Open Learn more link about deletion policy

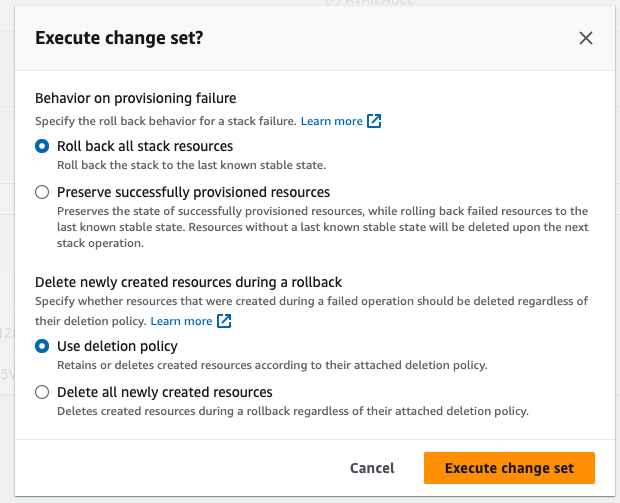(x=181, y=321)
